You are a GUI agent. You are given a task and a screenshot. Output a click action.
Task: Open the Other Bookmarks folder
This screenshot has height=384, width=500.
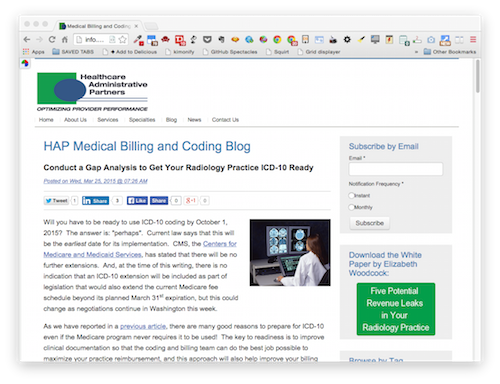click(450, 52)
